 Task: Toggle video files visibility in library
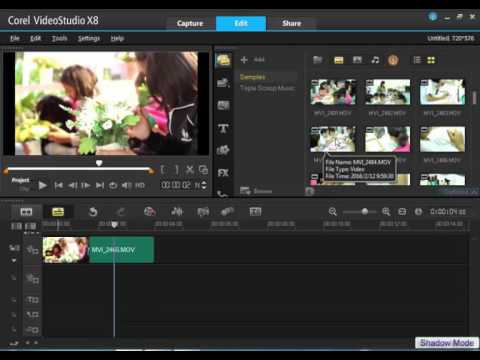[339, 60]
